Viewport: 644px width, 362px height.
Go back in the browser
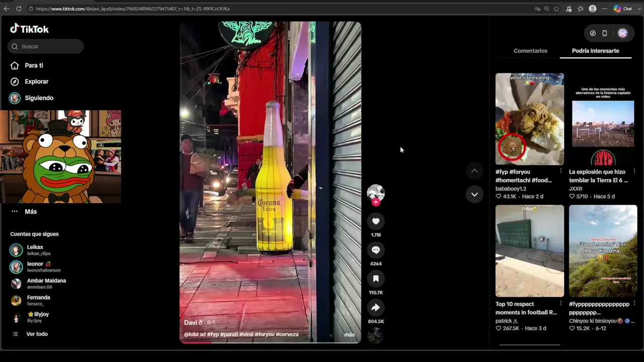(7, 9)
